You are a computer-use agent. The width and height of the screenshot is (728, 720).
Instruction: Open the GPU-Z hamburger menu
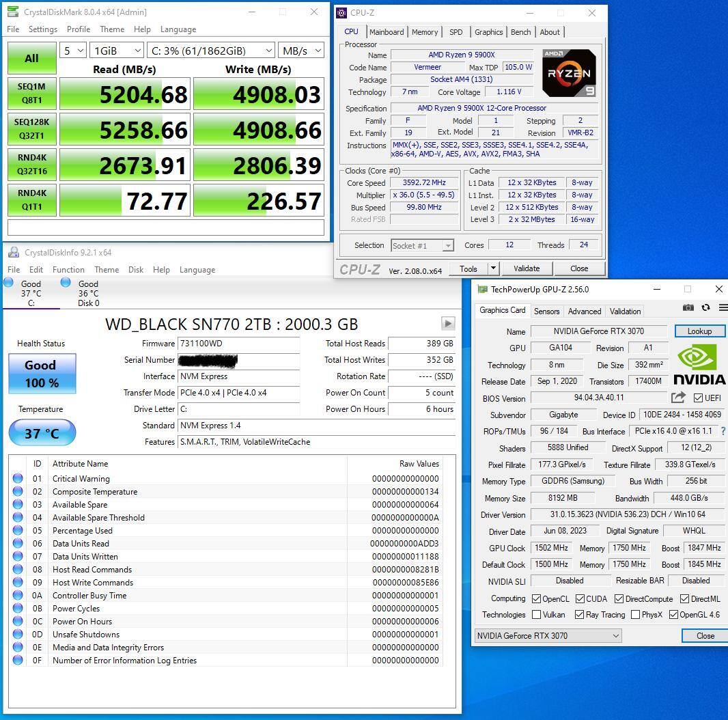click(x=723, y=308)
